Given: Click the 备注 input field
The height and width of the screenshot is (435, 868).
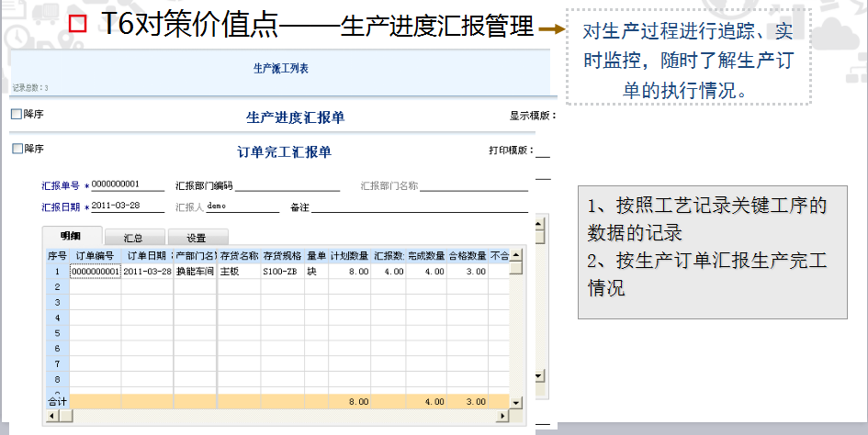Looking at the screenshot, I should (x=420, y=207).
